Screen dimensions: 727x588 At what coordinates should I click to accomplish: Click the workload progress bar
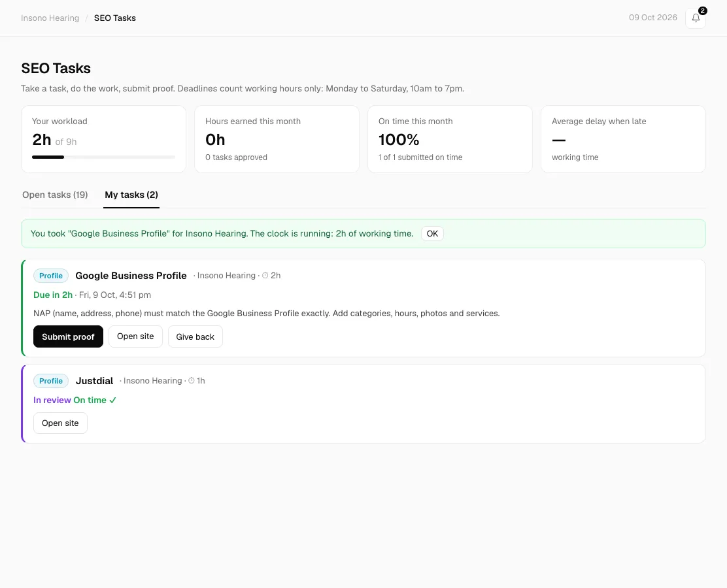pyautogui.click(x=103, y=157)
